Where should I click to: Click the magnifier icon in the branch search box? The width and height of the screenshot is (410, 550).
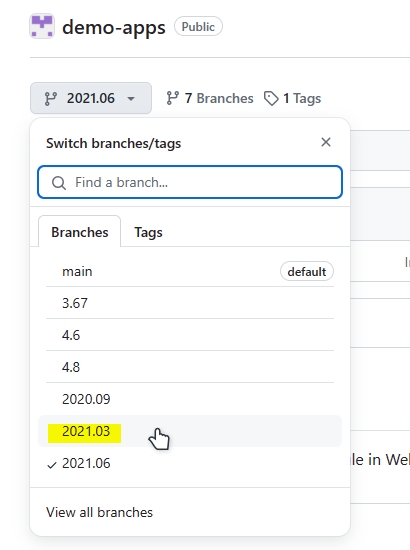coord(59,183)
